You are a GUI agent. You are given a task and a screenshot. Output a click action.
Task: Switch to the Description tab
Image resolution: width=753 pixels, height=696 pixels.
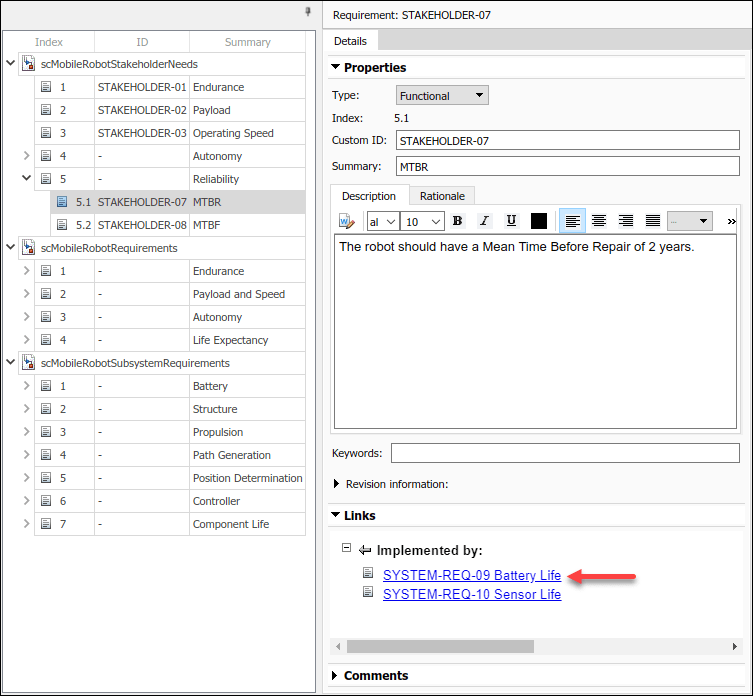[x=369, y=196]
